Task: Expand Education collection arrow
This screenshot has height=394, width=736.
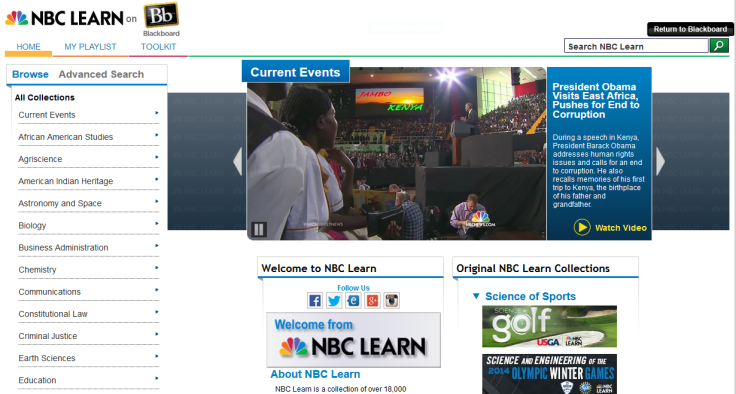Action: click(157, 378)
